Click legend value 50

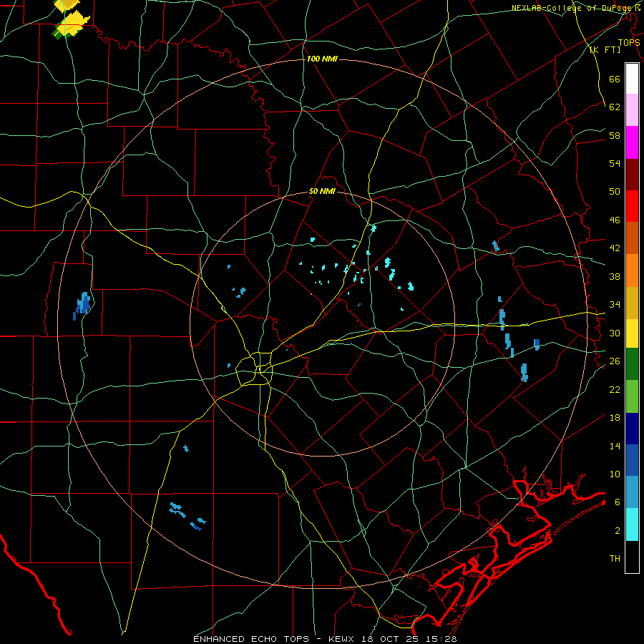[615, 191]
